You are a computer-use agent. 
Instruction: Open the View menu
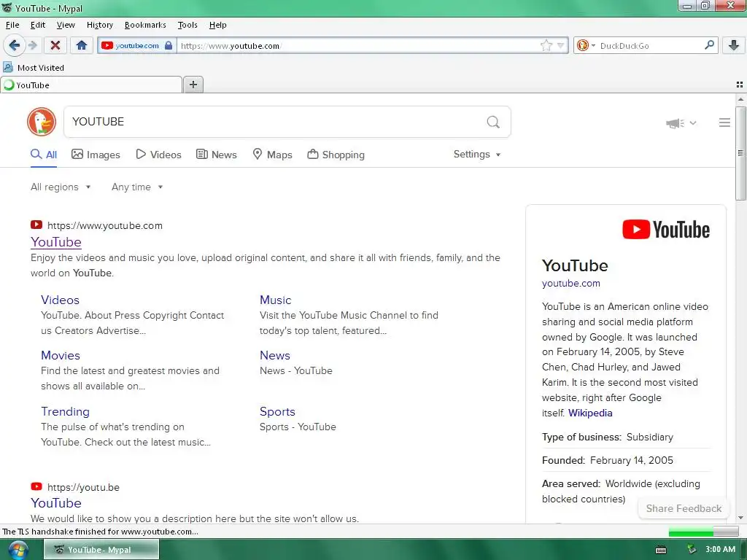[x=66, y=25]
